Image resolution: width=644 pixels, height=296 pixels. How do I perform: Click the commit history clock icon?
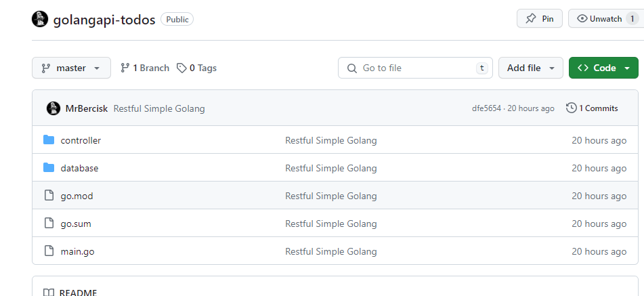pyautogui.click(x=571, y=108)
